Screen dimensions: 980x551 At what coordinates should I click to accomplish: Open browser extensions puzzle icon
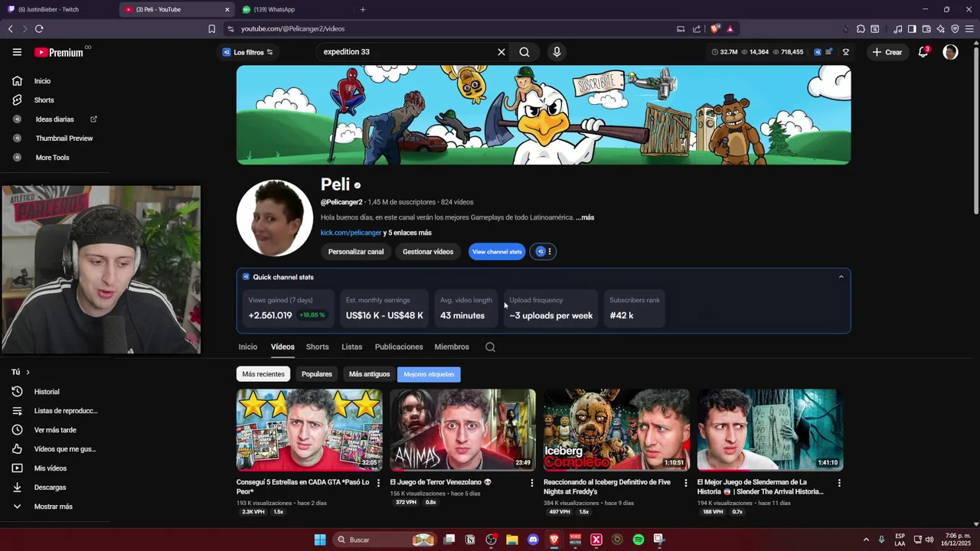[861, 29]
